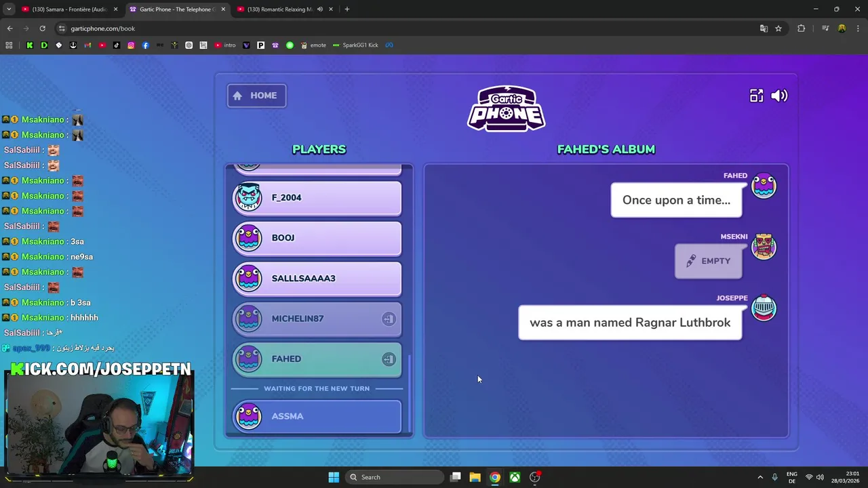Image resolution: width=868 pixels, height=488 pixels.
Task: Open OBS Studio from the taskbar
Action: click(535, 477)
